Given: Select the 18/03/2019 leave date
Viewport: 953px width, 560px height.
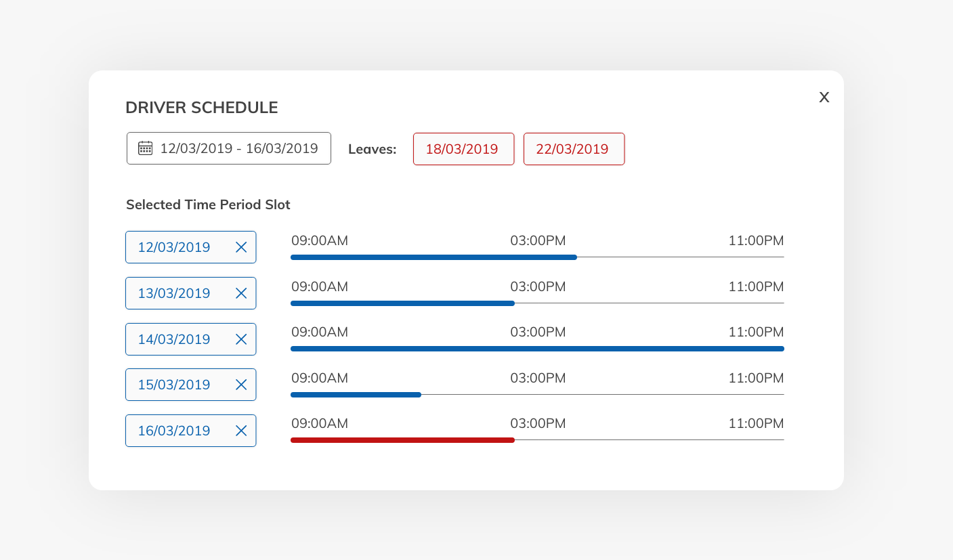Looking at the screenshot, I should [x=463, y=149].
